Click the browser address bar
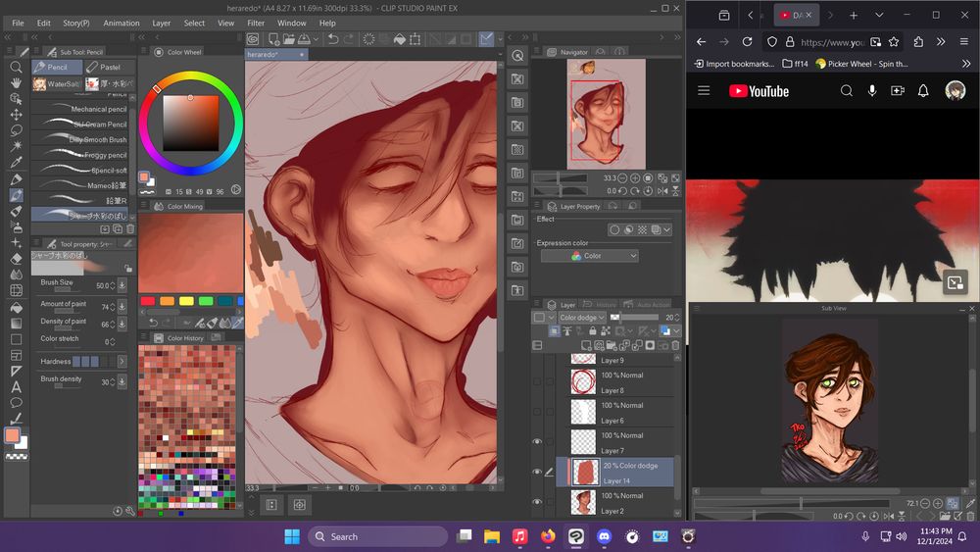The image size is (980, 552). click(833, 42)
